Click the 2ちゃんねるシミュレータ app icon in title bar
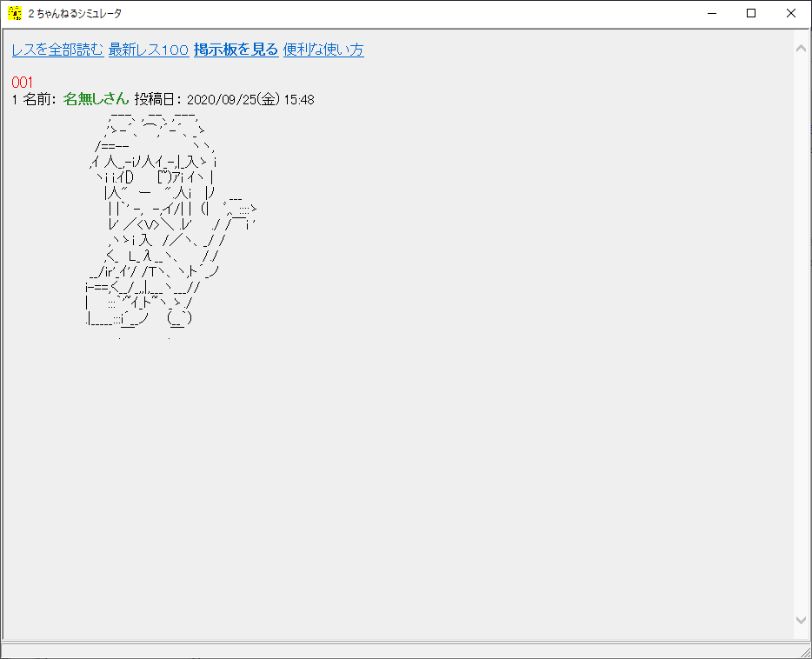 click(15, 13)
